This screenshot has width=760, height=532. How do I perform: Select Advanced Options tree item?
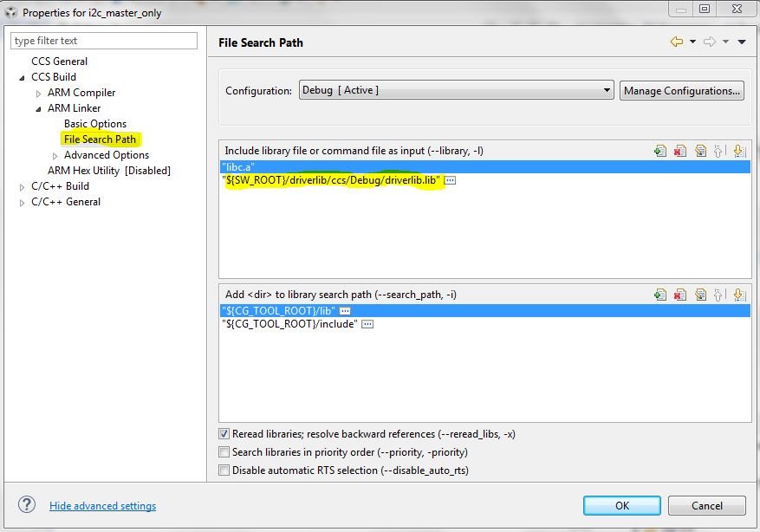(107, 155)
